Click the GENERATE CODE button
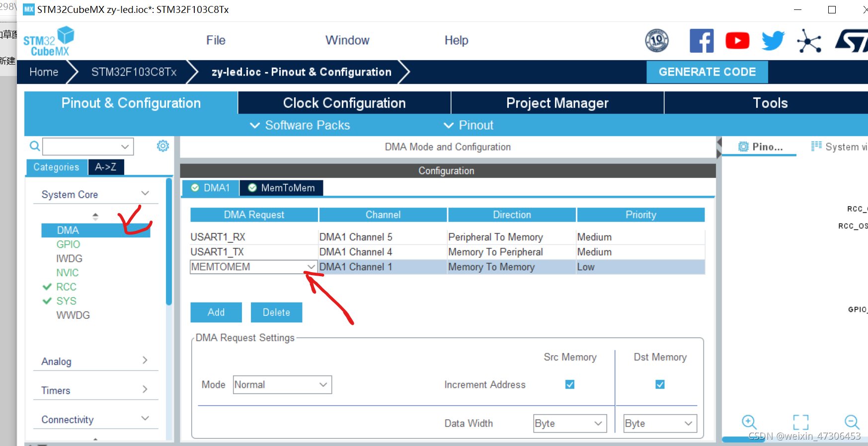Viewport: 868px width, 446px height. (x=707, y=72)
